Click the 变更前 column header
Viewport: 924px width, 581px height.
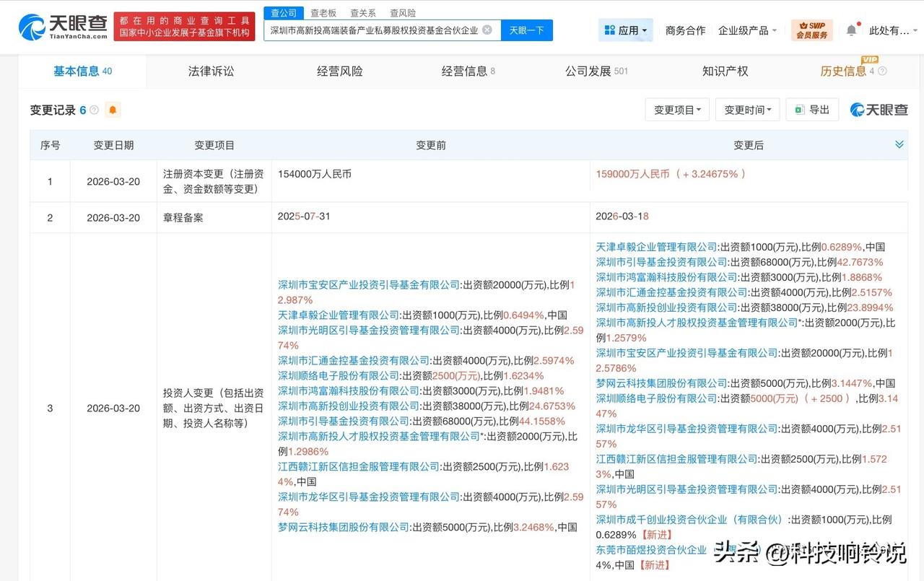[431, 145]
